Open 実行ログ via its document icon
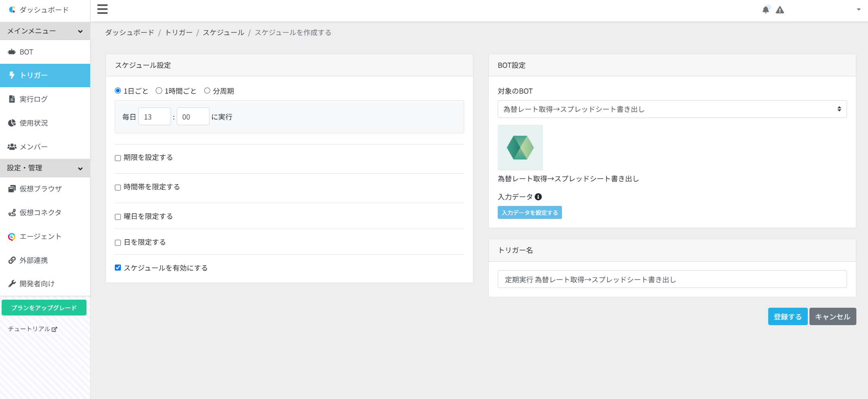This screenshot has height=399, width=868. [x=11, y=99]
